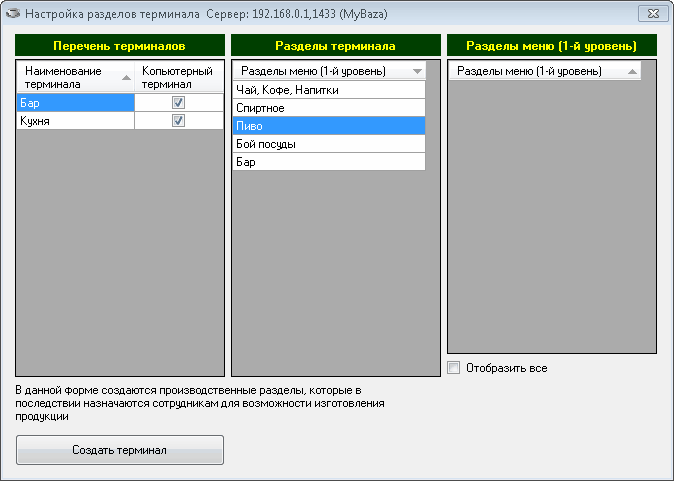Viewport: 674px width, 481px height.
Task: Sort by Наименование терминала column arrow
Action: pos(126,77)
